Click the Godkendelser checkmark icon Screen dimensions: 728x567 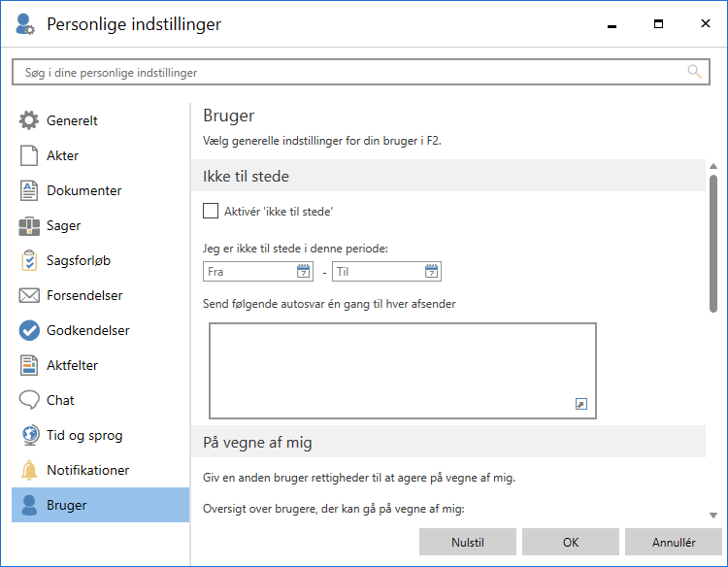pyautogui.click(x=30, y=331)
